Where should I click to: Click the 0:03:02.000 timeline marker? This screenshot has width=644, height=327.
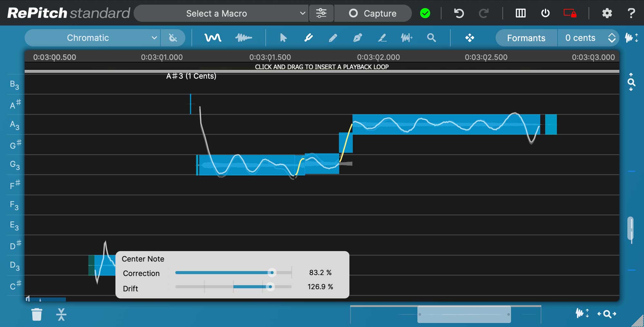[x=378, y=57]
